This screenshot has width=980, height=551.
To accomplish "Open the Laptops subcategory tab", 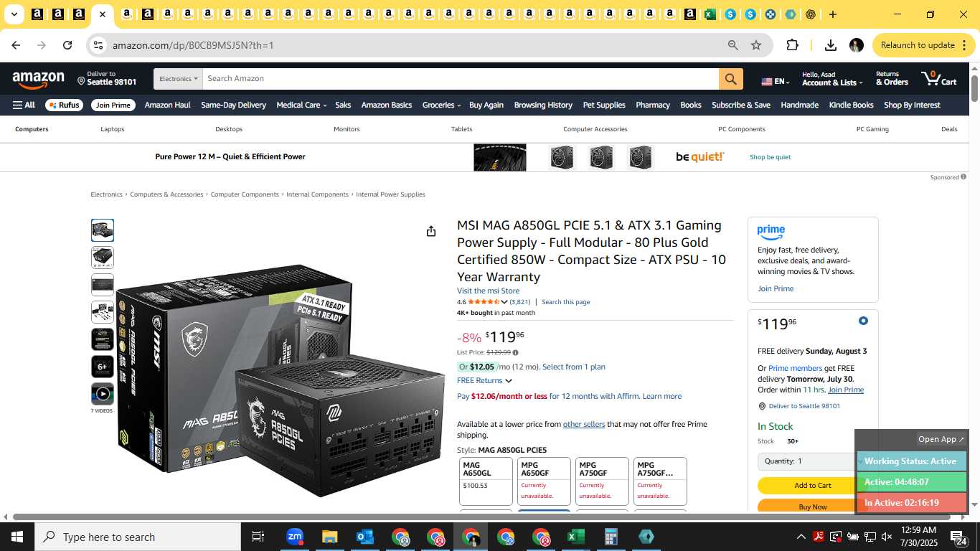I will 113,129.
